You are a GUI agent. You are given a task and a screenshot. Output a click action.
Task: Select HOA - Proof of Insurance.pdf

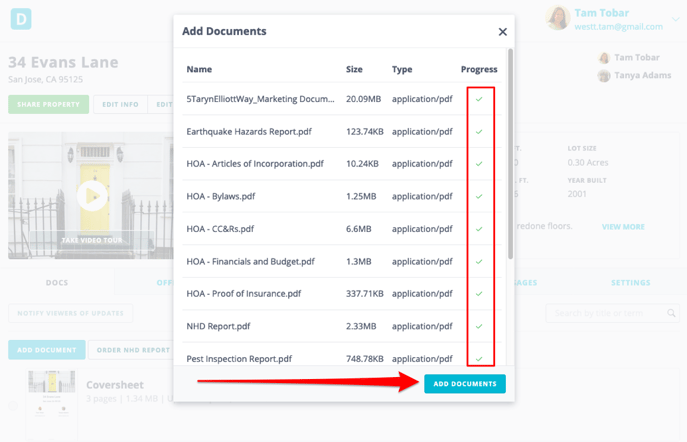pyautogui.click(x=342, y=293)
